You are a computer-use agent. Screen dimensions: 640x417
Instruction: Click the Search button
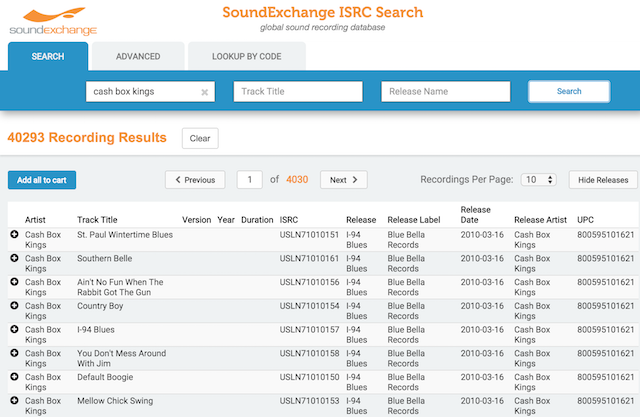569,91
